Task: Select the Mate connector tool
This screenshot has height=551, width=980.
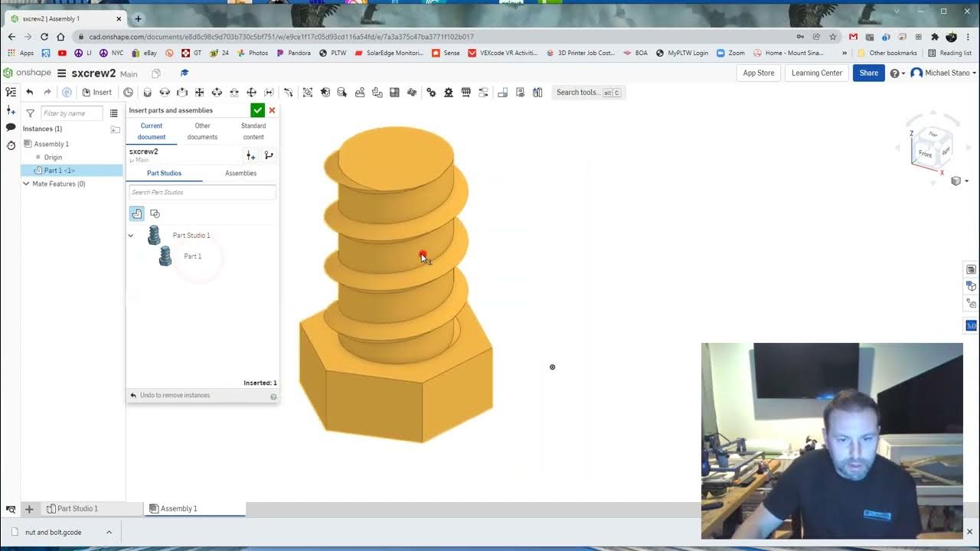Action: point(128,92)
